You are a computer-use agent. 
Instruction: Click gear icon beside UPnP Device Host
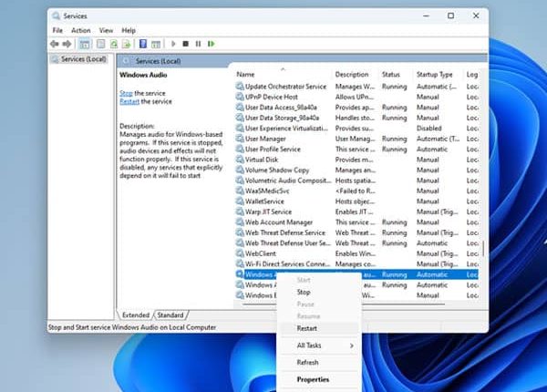click(240, 97)
